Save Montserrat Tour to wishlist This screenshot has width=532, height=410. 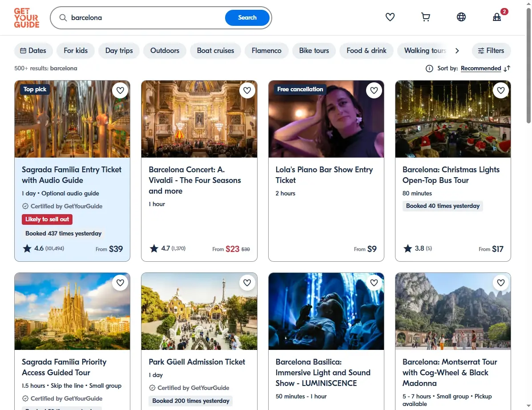click(501, 283)
